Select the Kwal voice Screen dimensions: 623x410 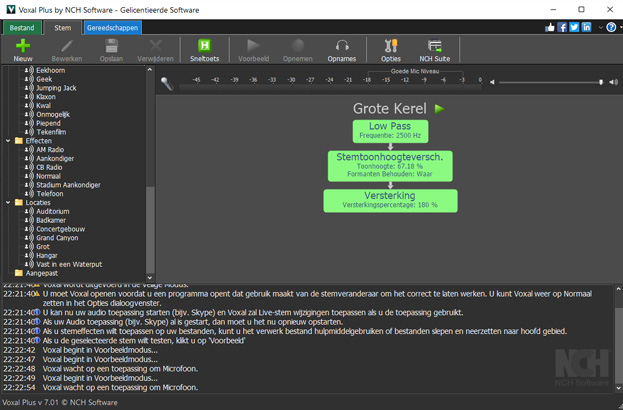43,106
